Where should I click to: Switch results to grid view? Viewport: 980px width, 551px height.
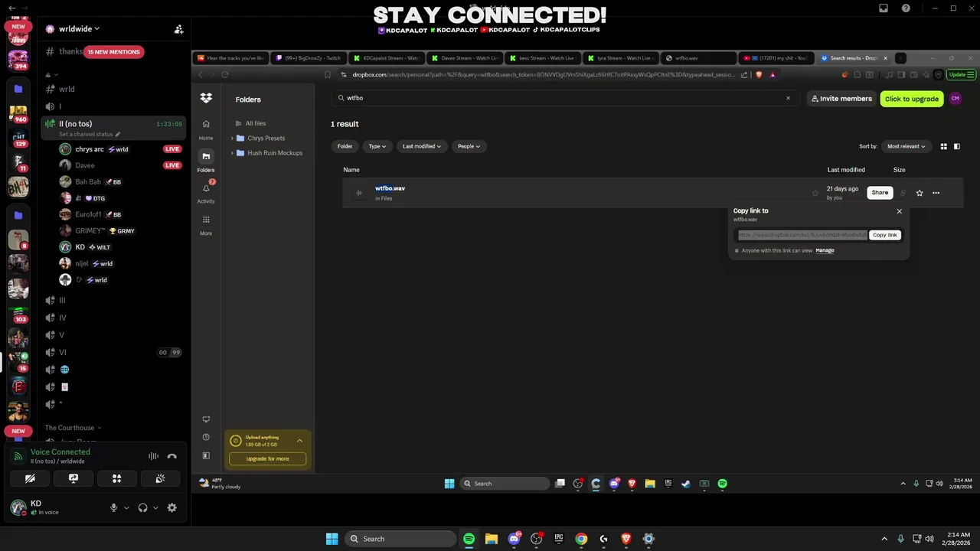pyautogui.click(x=943, y=146)
